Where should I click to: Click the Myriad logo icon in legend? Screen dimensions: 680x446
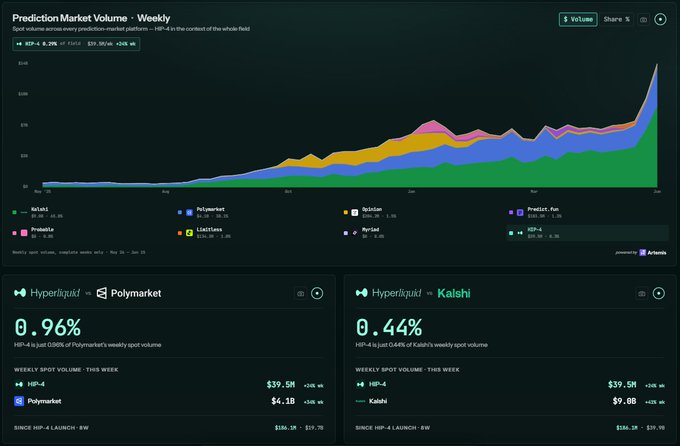(x=355, y=233)
